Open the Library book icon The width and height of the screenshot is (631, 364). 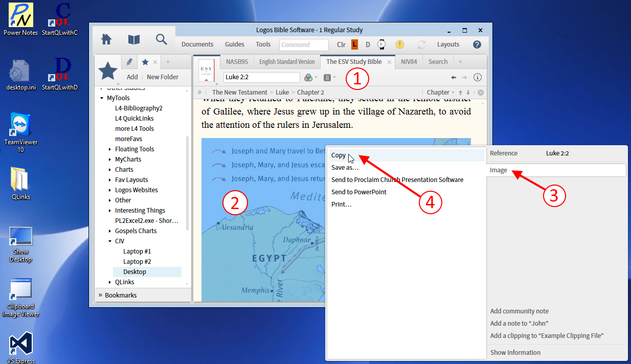133,39
